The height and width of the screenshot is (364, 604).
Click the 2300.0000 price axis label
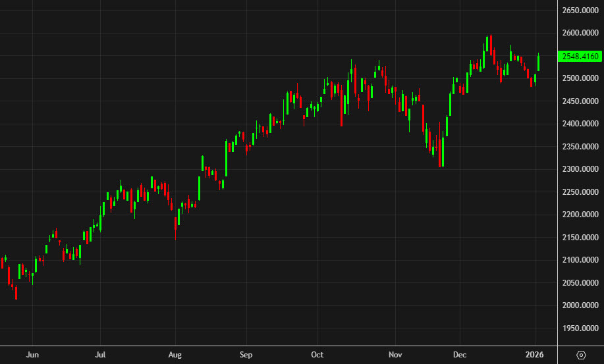click(x=580, y=169)
